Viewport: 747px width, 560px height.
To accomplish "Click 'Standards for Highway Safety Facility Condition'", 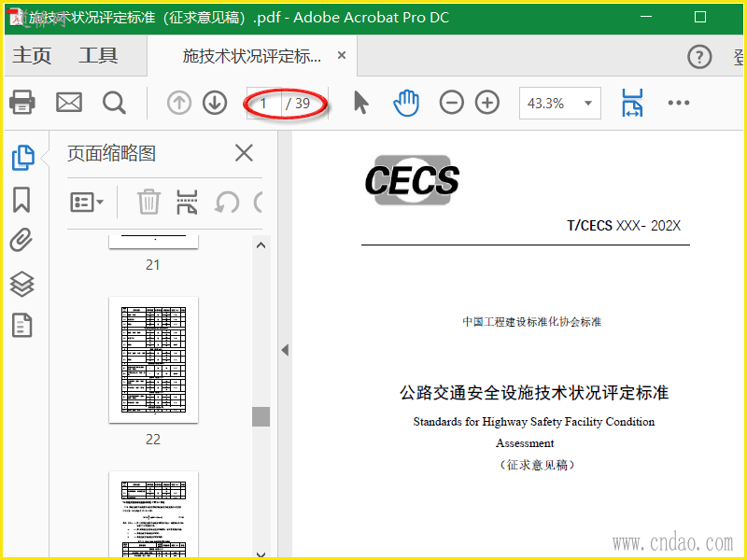I will click(x=533, y=422).
